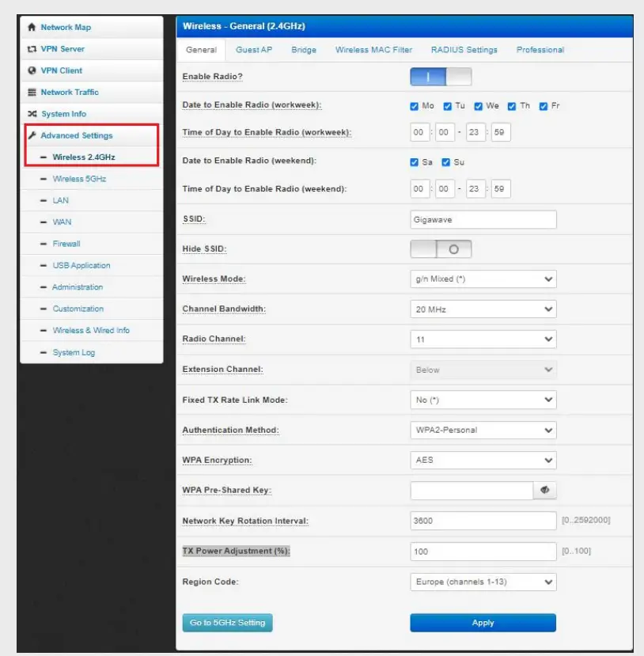This screenshot has width=644, height=656.
Task: Open the Region Code dropdown
Action: click(483, 582)
